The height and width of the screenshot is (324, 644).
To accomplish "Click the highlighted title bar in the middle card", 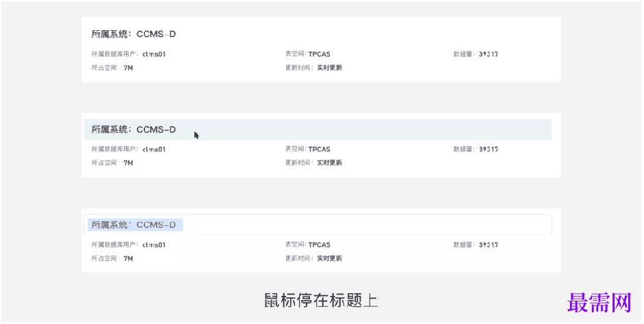I will pyautogui.click(x=317, y=129).
